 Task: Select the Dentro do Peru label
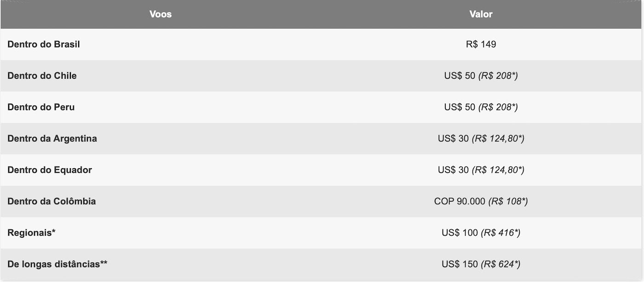pos(41,107)
